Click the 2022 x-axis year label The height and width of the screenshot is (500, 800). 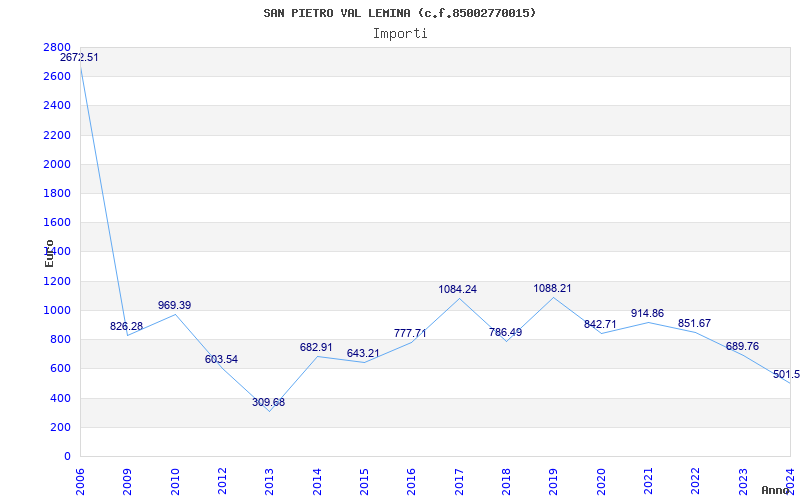[696, 481]
